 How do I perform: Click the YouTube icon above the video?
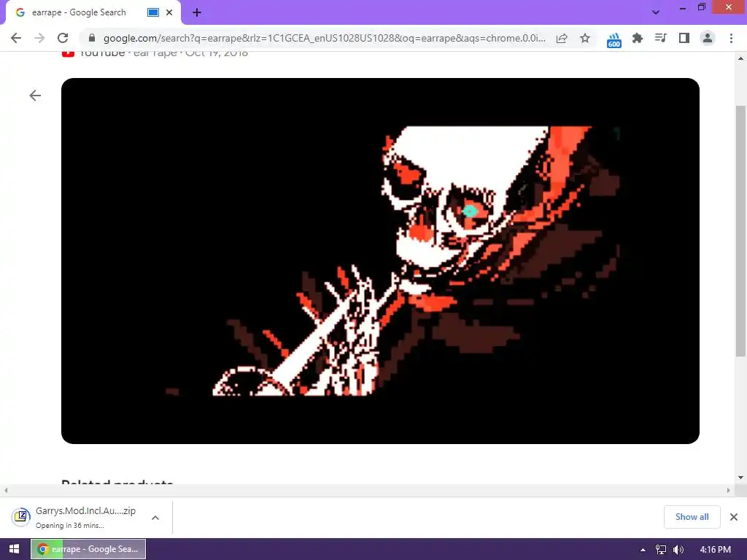[68, 53]
